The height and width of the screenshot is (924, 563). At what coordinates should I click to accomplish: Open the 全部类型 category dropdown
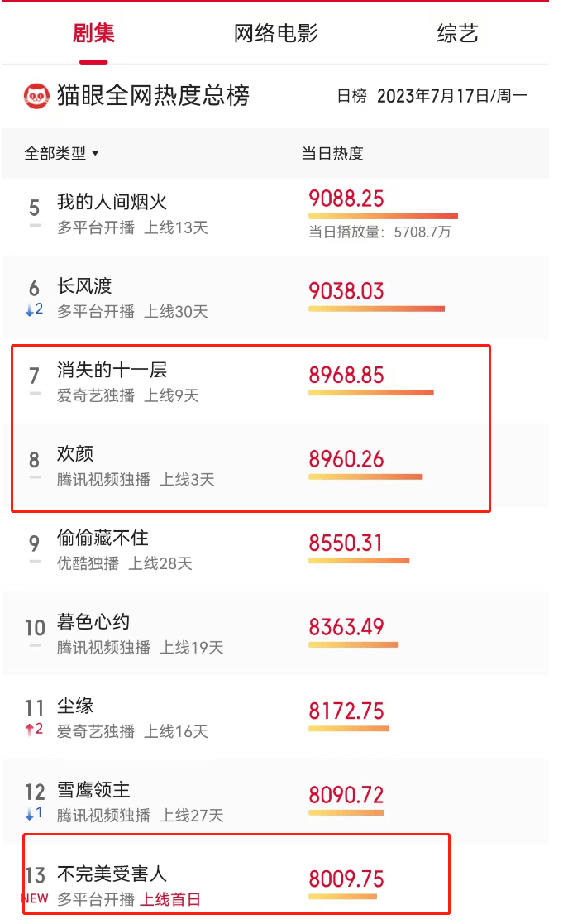[61, 154]
